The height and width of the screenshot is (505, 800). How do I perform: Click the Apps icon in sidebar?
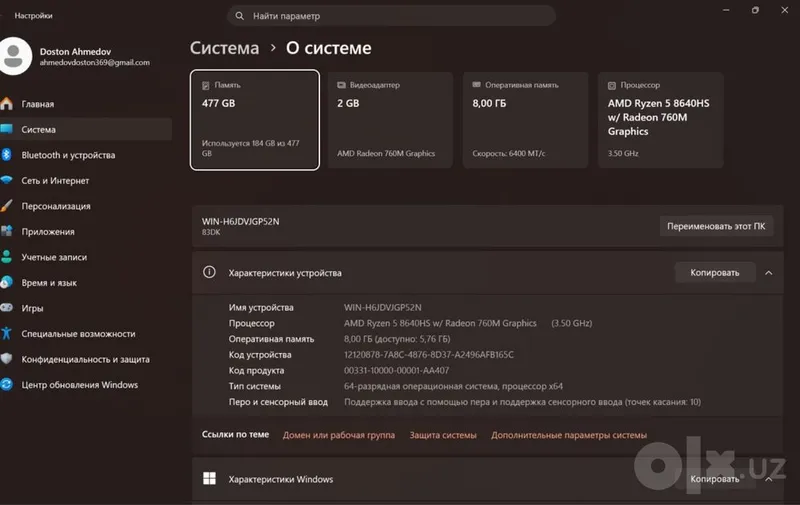(7, 231)
